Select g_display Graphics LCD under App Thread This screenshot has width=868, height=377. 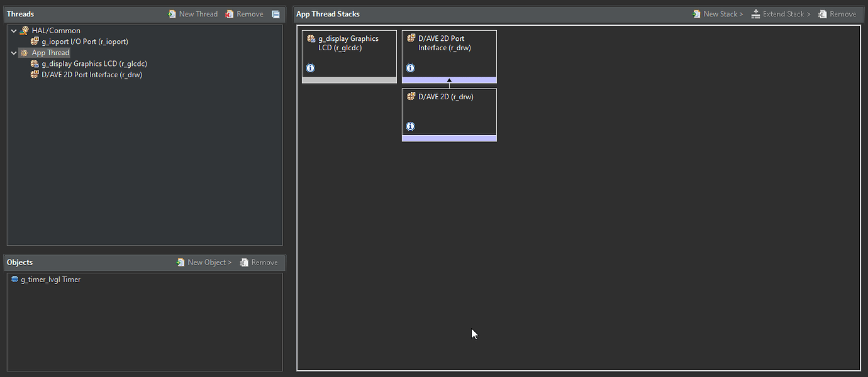pyautogui.click(x=94, y=63)
